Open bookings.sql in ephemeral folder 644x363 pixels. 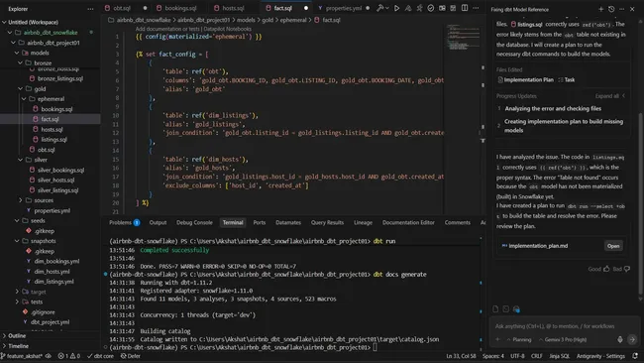click(x=56, y=109)
